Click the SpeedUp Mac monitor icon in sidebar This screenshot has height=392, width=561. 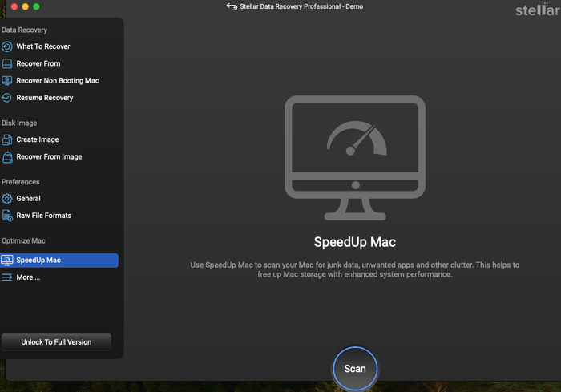point(6,261)
